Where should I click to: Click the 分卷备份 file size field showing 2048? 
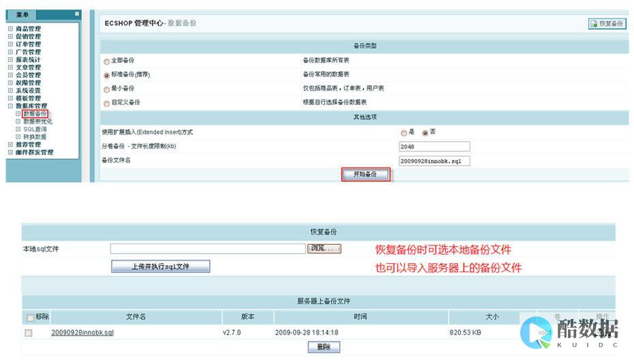pyautogui.click(x=434, y=147)
